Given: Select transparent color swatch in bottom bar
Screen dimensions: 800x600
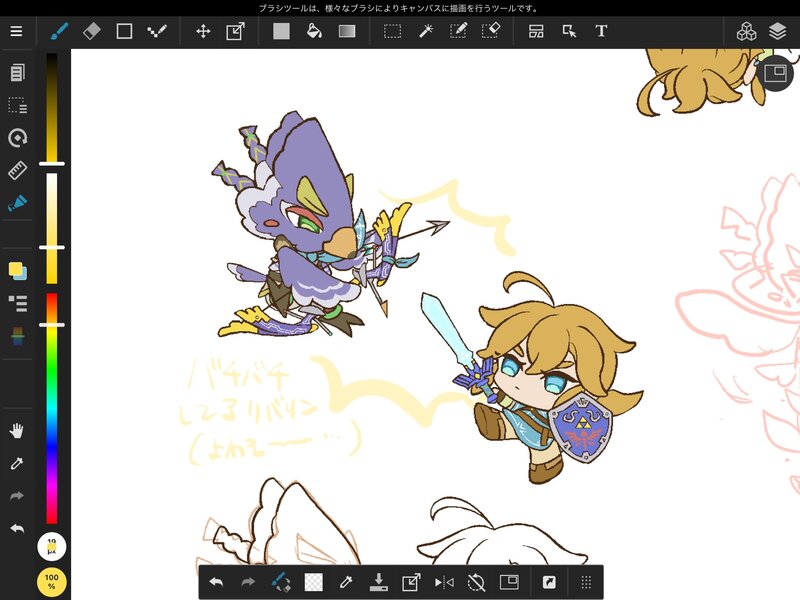Looking at the screenshot, I should point(313,582).
